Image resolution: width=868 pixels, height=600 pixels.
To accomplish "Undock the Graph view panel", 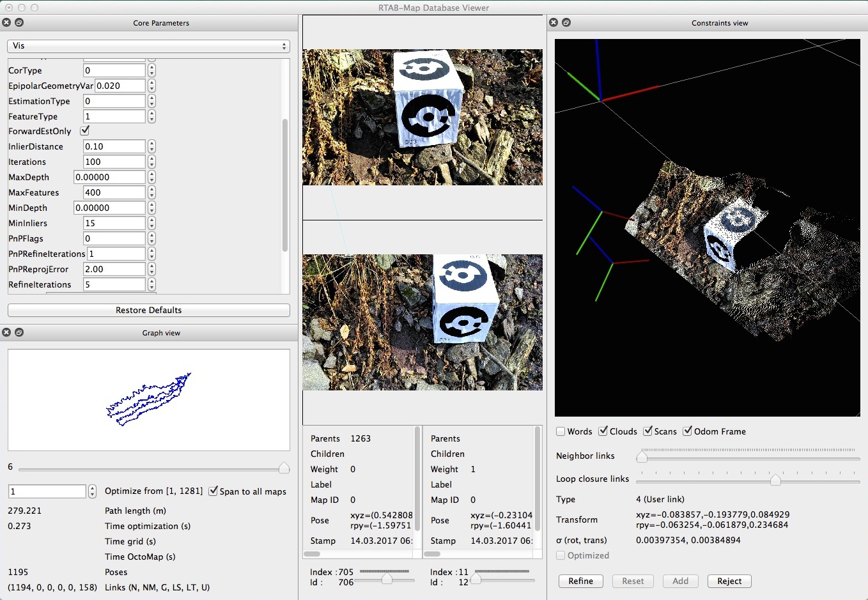I will pos(19,332).
